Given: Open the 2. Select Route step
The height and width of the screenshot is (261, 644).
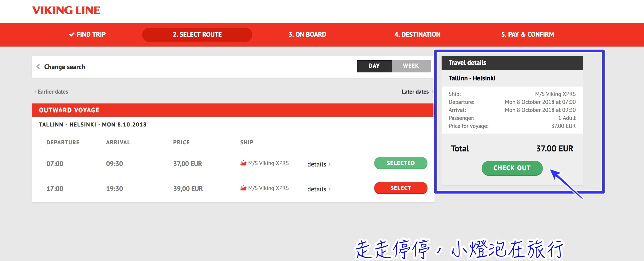Looking at the screenshot, I should [197, 35].
